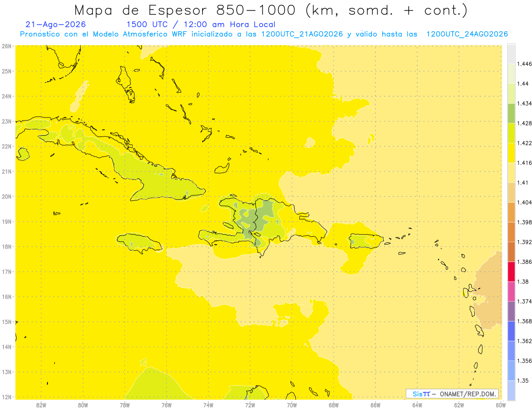Click colorbar value 1.392
Viewport: 532px width, 411px height.
524,242
